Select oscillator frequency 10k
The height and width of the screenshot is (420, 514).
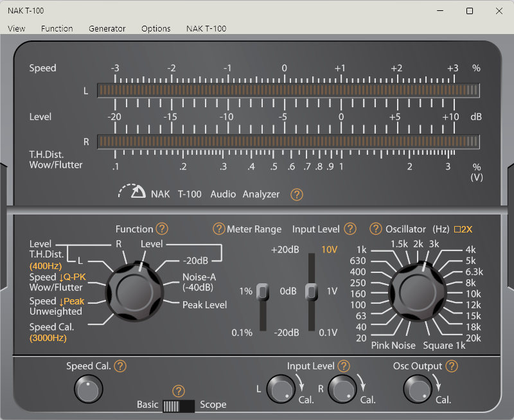pos(474,294)
